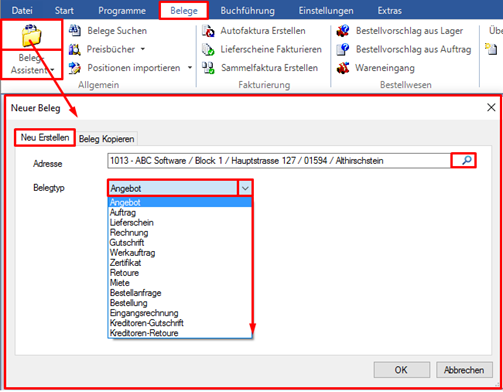Click the Wareneingang command
This screenshot has height=392, width=503.
coord(385,68)
